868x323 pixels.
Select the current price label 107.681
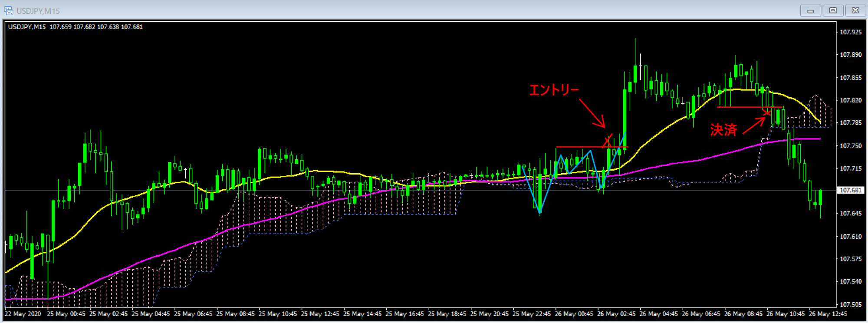click(x=850, y=190)
